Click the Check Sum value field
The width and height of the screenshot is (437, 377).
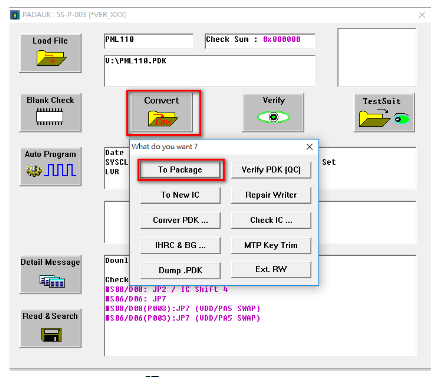tap(260, 41)
